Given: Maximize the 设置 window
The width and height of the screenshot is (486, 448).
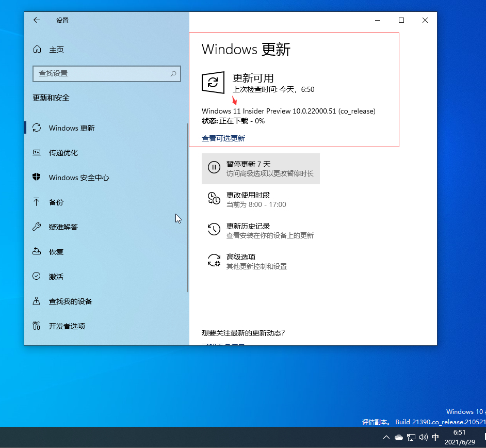Looking at the screenshot, I should coord(401,20).
